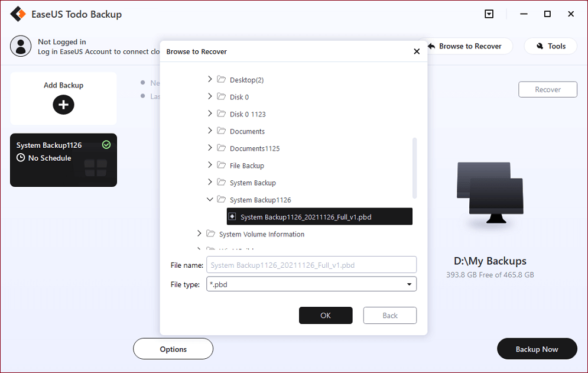
Task: Click the green checkmark on System Backup1126
Action: (x=106, y=145)
